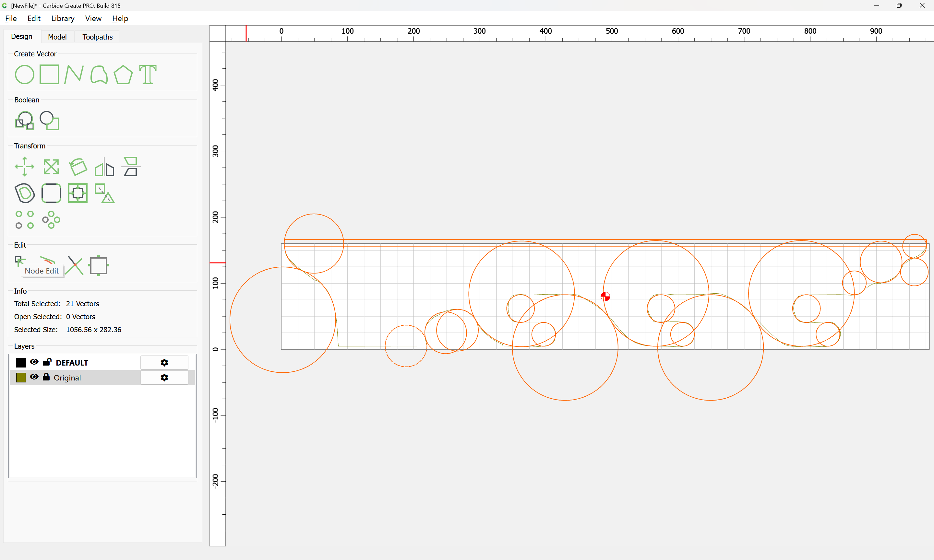This screenshot has height=560, width=934.
Task: Activate the Text creation tool
Action: coord(148,74)
